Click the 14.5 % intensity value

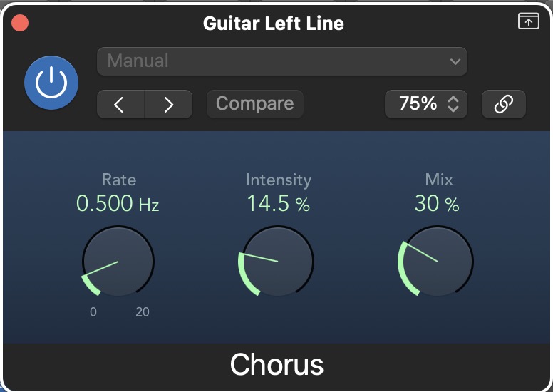[x=278, y=204]
